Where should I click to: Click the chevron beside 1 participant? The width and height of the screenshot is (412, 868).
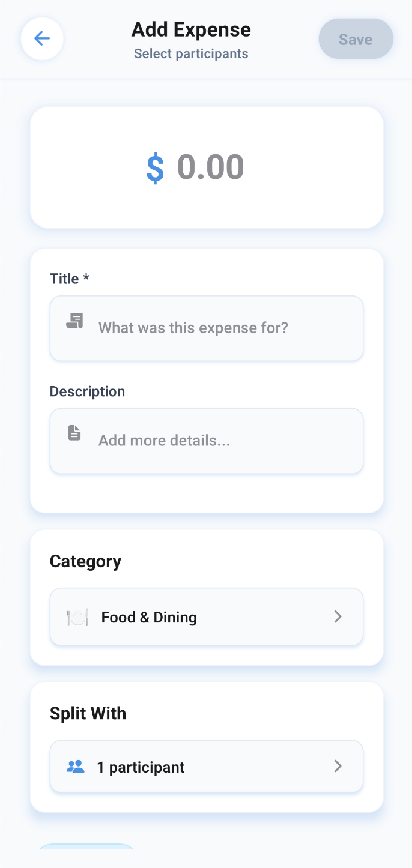(x=338, y=766)
